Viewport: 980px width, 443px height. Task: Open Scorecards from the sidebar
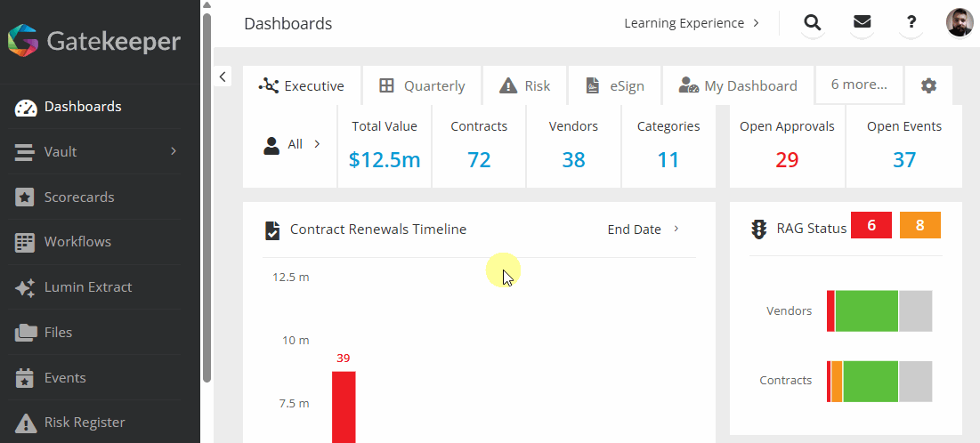coord(79,197)
